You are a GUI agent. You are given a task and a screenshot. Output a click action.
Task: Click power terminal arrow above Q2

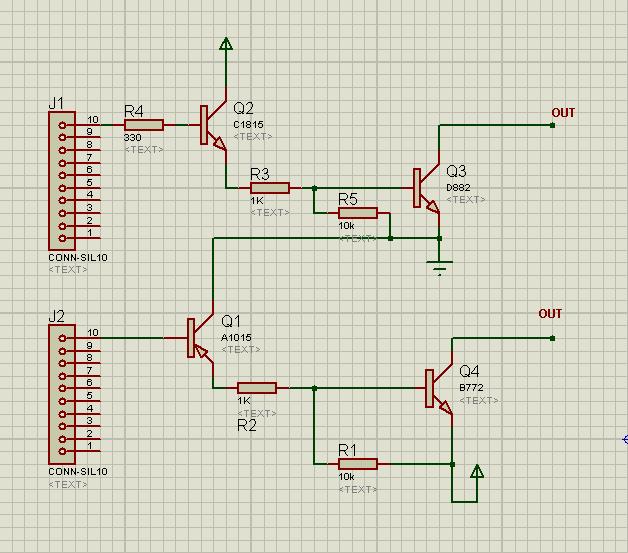(x=226, y=44)
